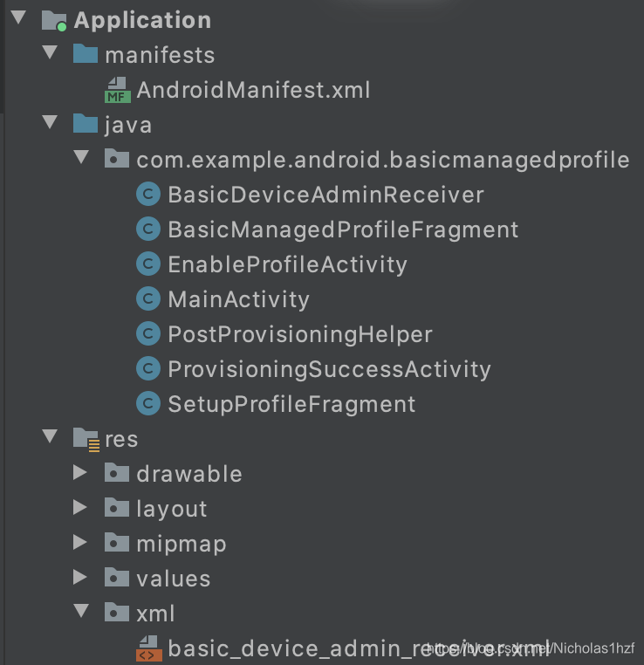Click the Application module folder icon

tap(54, 20)
